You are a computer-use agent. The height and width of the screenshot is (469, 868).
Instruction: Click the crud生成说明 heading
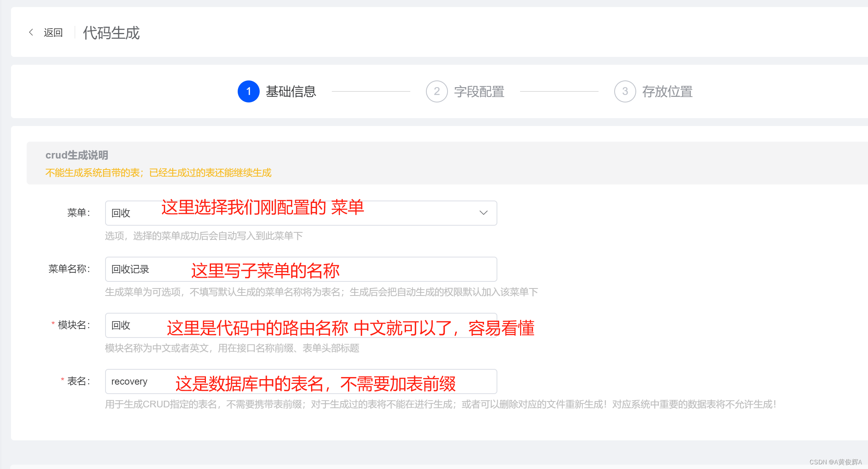[x=77, y=155]
